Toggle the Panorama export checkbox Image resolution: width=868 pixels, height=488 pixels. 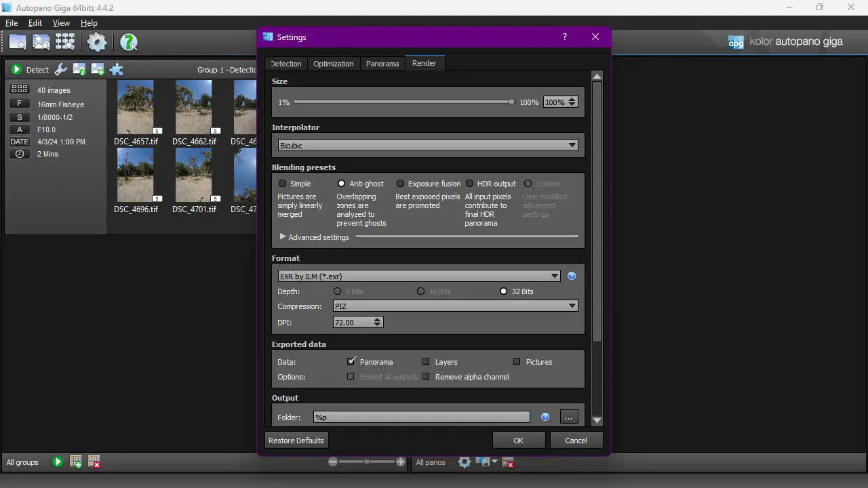coord(351,361)
